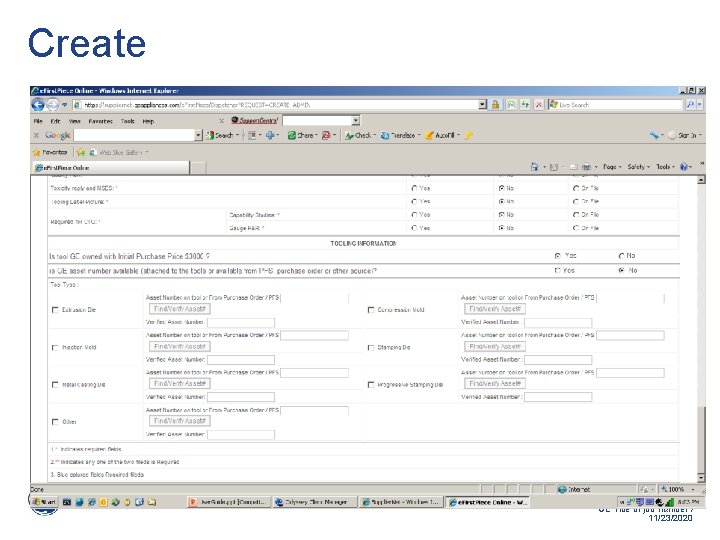Select On File for Gauge R&R
The image size is (720, 540).
tap(576, 228)
